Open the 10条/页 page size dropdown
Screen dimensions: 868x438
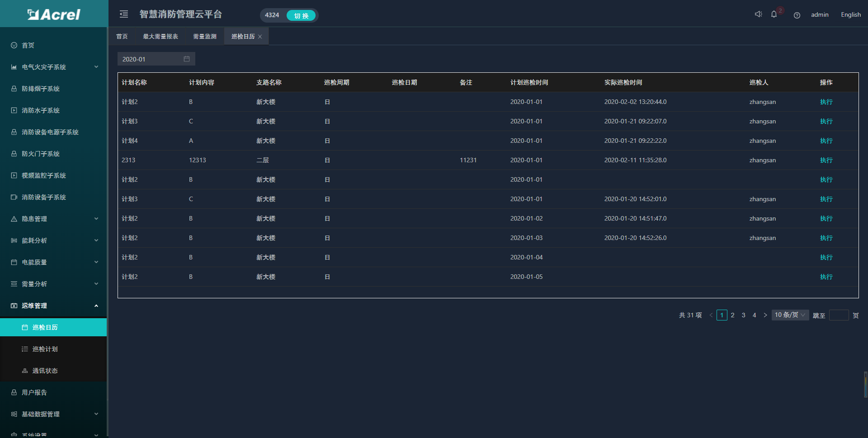coord(789,315)
